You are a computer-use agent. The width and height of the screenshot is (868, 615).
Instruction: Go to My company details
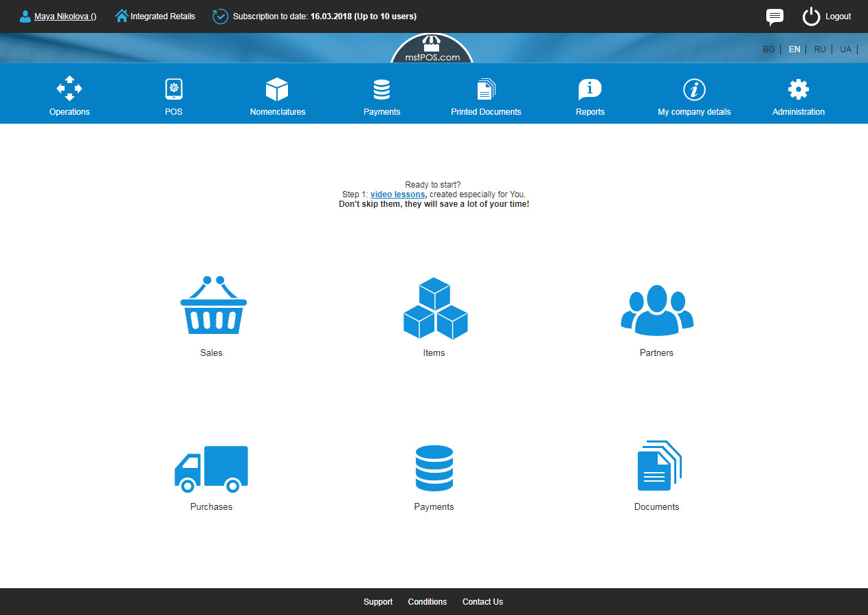694,97
